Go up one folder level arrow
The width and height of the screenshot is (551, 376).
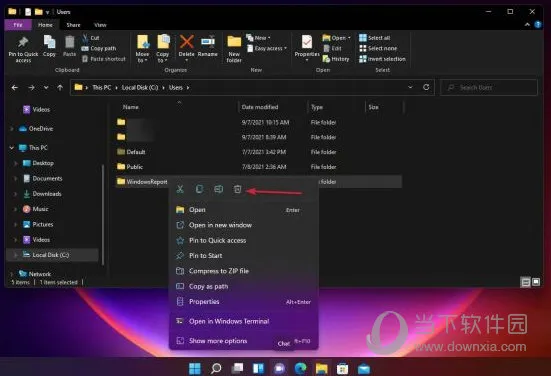click(x=60, y=87)
